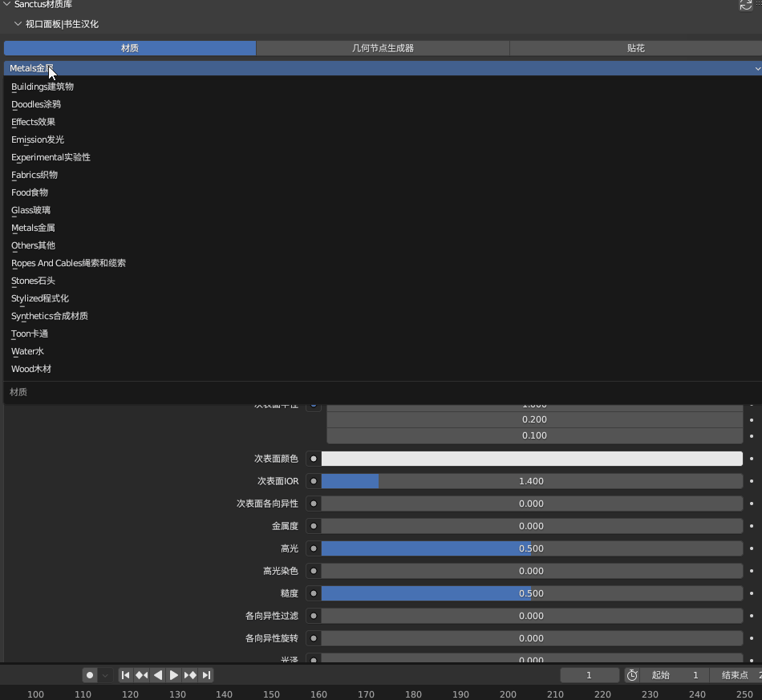The image size is (762, 700).
Task: Click the 各向异性过滤 slider
Action: coord(532,616)
